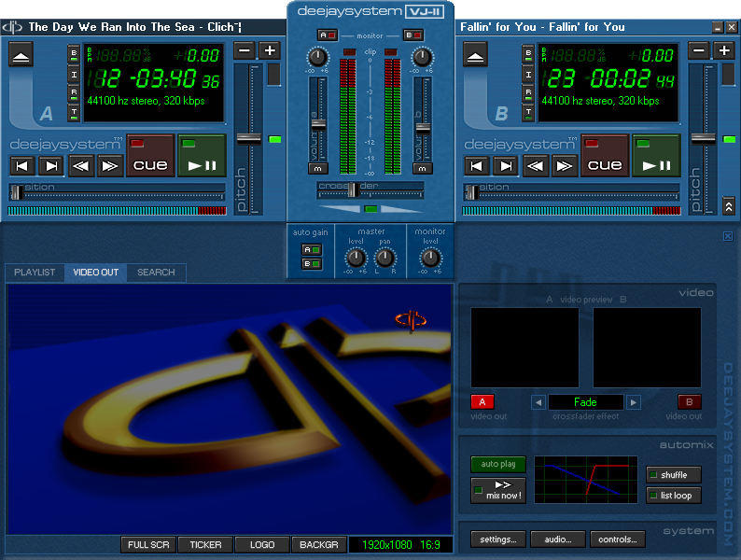Viewport: 741px width, 560px height.
Task: Select next crossfader effect arrow
Action: (x=634, y=402)
